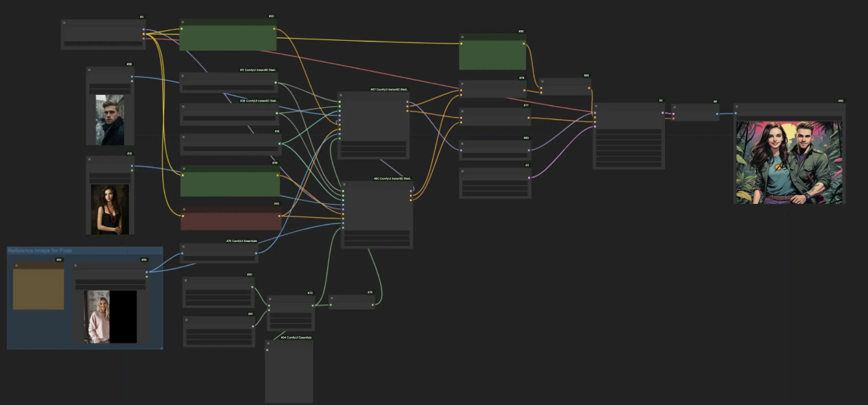
Task: Collapse the woman portrait image node
Action: coord(89,159)
